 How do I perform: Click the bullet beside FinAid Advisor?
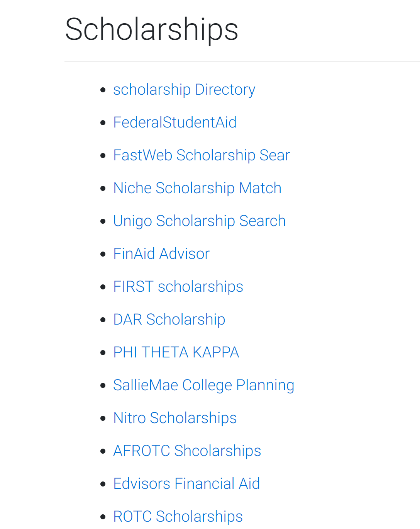point(103,254)
